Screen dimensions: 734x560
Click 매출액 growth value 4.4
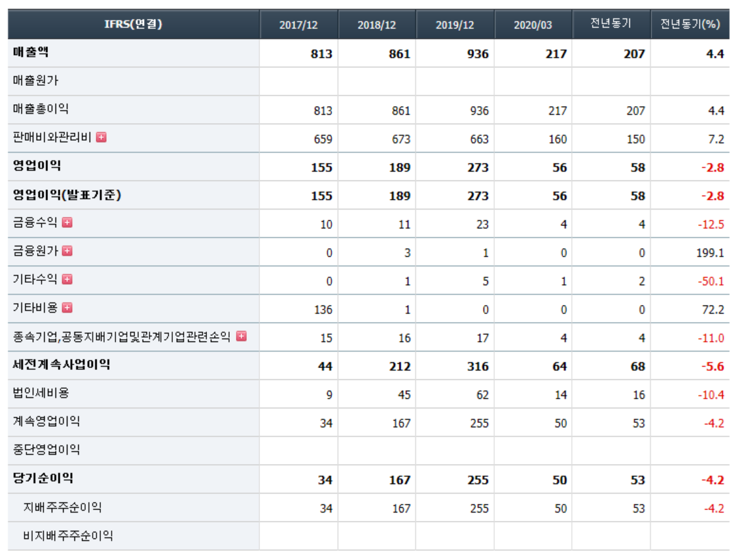715,54
